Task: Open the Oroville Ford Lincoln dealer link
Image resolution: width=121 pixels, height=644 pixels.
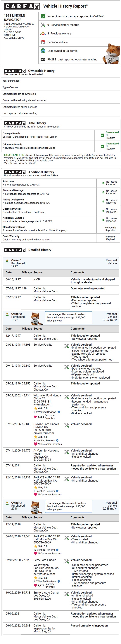Action: [46, 424]
